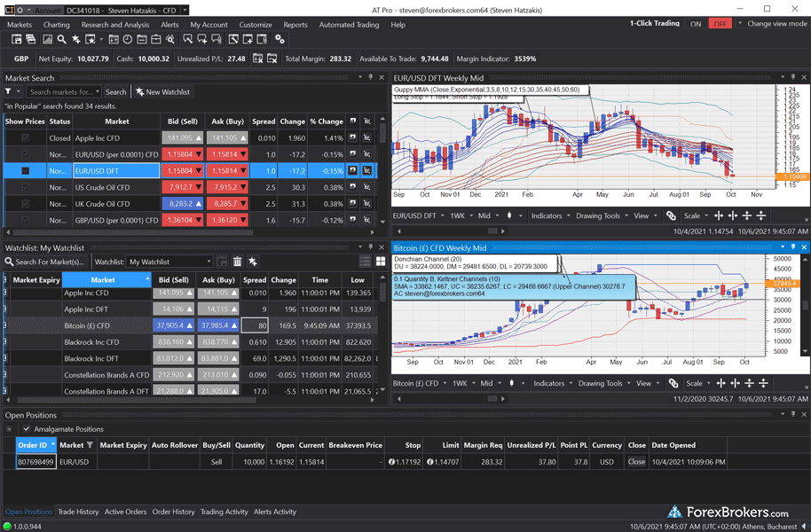Screen dimensions: 811x532
Task: Toggle Show Prices checkbox for EUR/USD DFT
Action: click(x=26, y=170)
